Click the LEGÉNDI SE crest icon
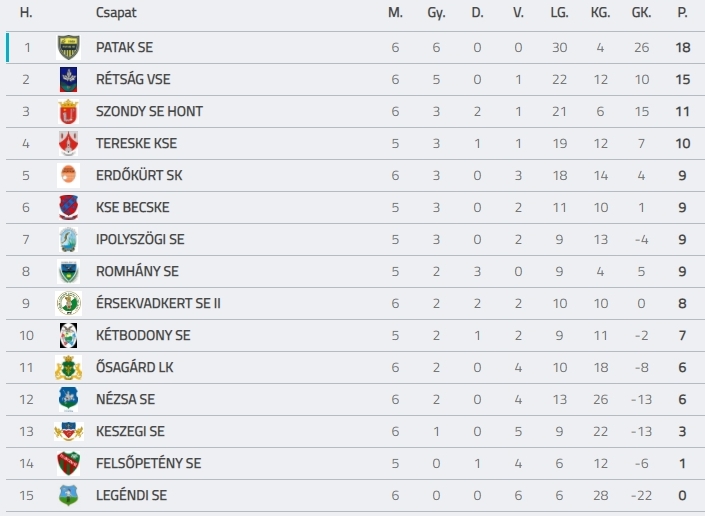Image resolution: width=705 pixels, height=516 pixels. pyautogui.click(x=68, y=495)
